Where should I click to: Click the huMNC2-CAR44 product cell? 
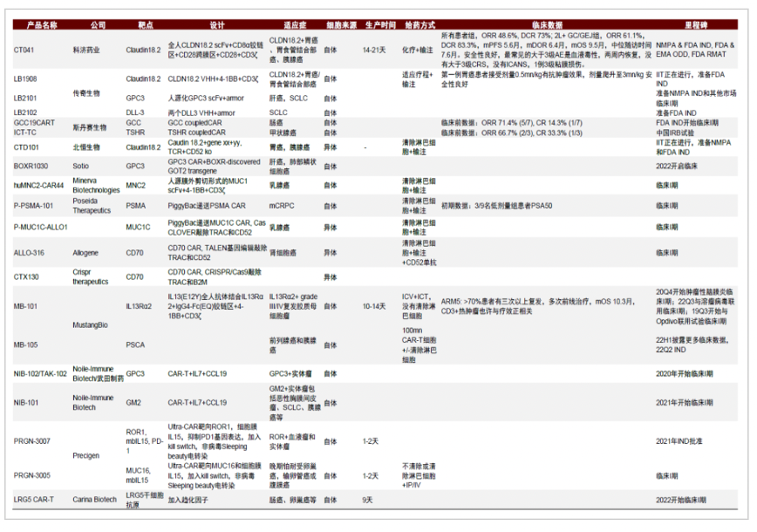point(38,186)
